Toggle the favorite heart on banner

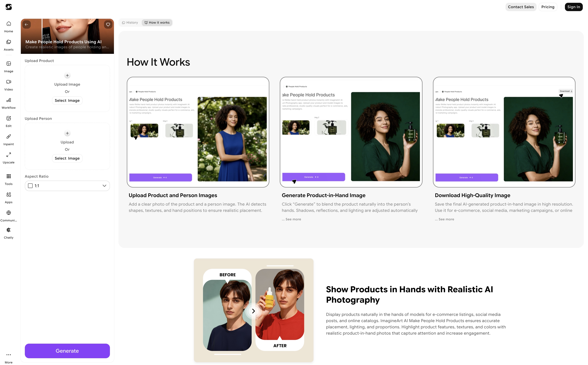point(108,25)
